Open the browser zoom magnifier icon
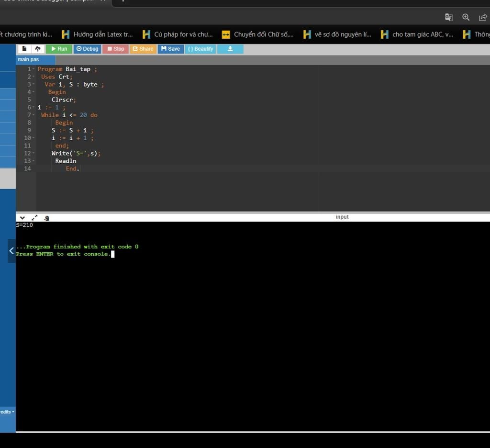The image size is (490, 448). coord(466,17)
